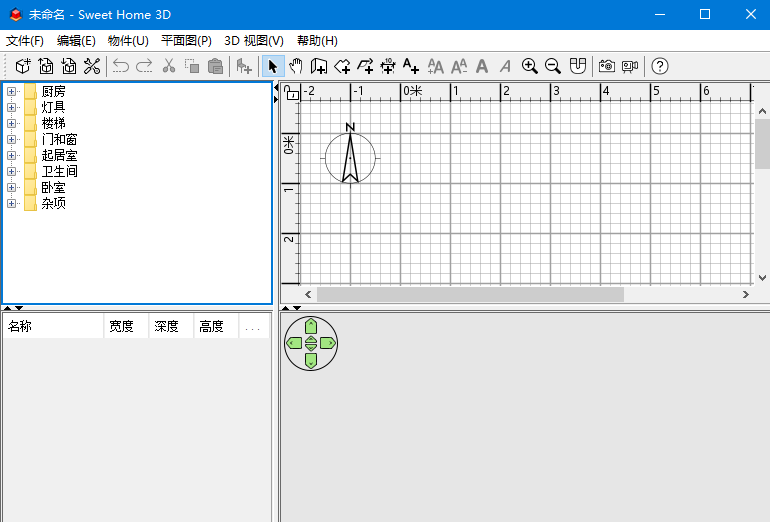This screenshot has width=770, height=522.
Task: Sort furniture by 名称 column header
Action: click(x=54, y=326)
